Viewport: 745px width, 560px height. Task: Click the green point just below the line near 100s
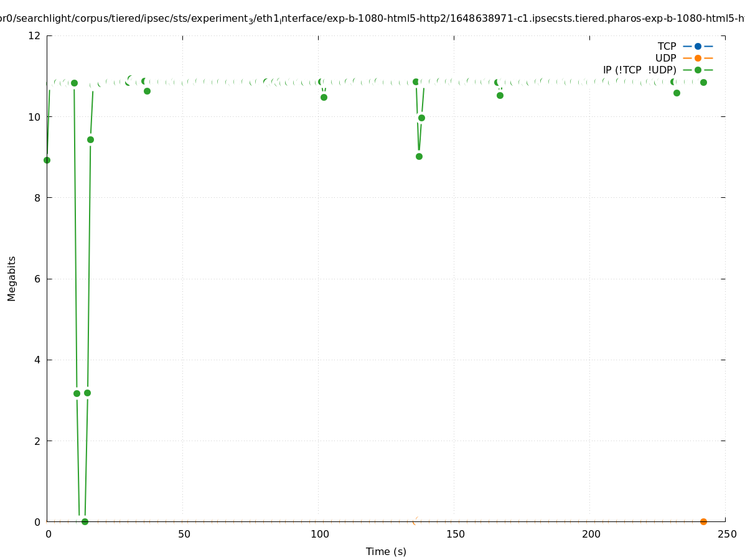(324, 97)
